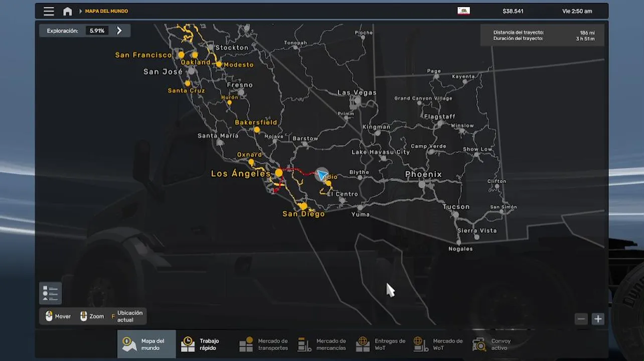Open Convoy activo tab

click(497, 344)
